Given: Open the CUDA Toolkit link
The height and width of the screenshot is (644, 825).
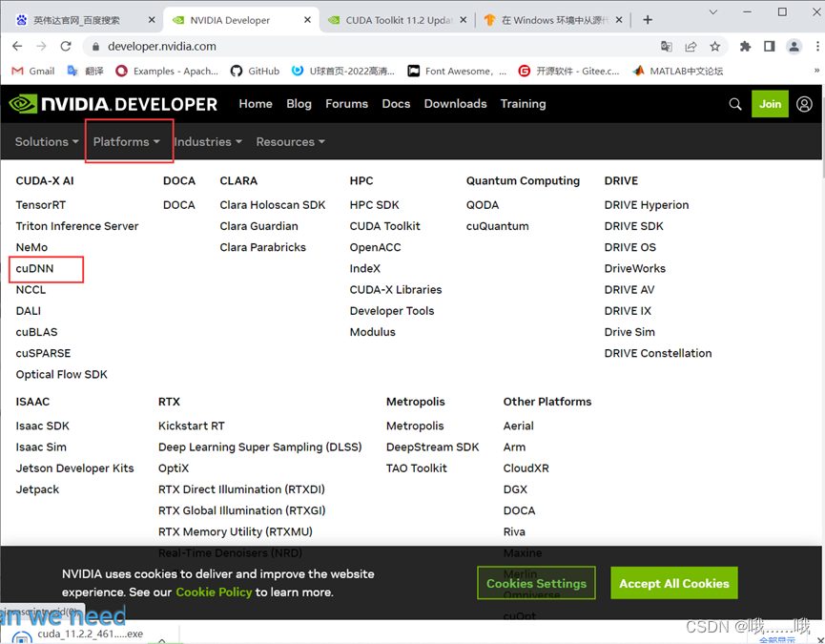Looking at the screenshot, I should pyautogui.click(x=384, y=226).
